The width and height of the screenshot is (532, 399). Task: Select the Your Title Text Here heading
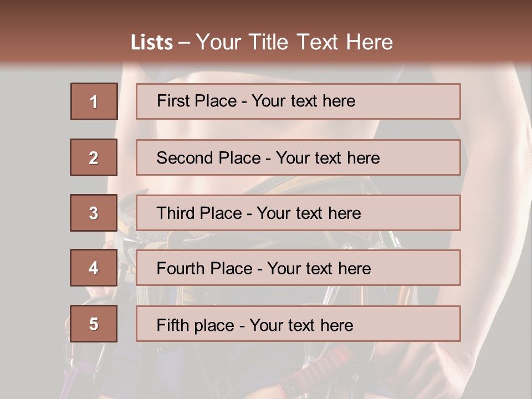(294, 42)
